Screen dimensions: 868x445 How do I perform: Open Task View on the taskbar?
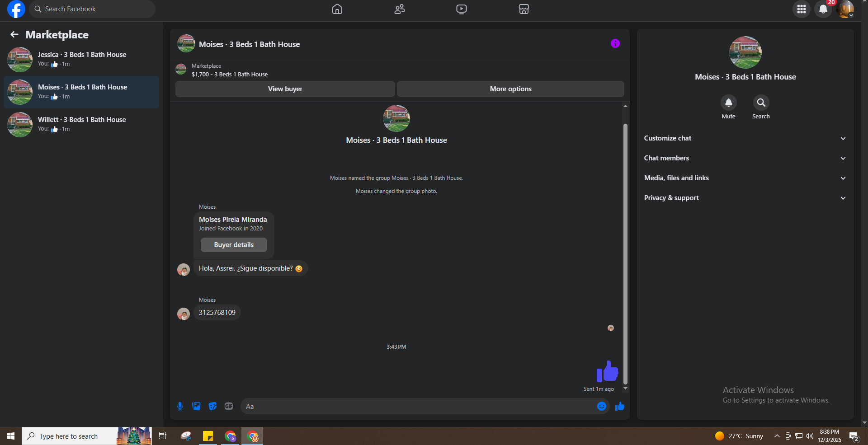[x=163, y=436]
